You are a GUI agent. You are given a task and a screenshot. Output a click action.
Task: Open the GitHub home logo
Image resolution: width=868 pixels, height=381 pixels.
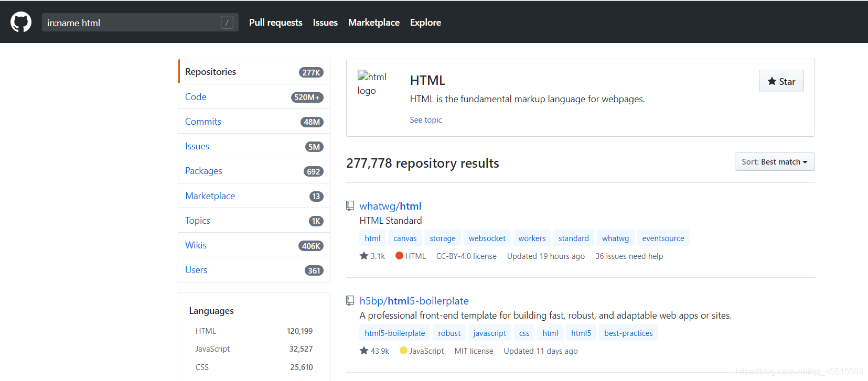(x=21, y=23)
